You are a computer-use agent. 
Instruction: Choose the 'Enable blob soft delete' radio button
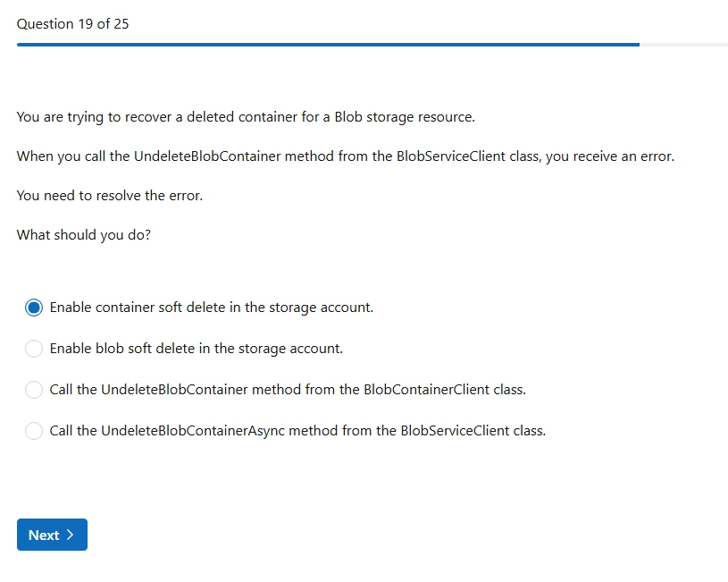coord(34,349)
